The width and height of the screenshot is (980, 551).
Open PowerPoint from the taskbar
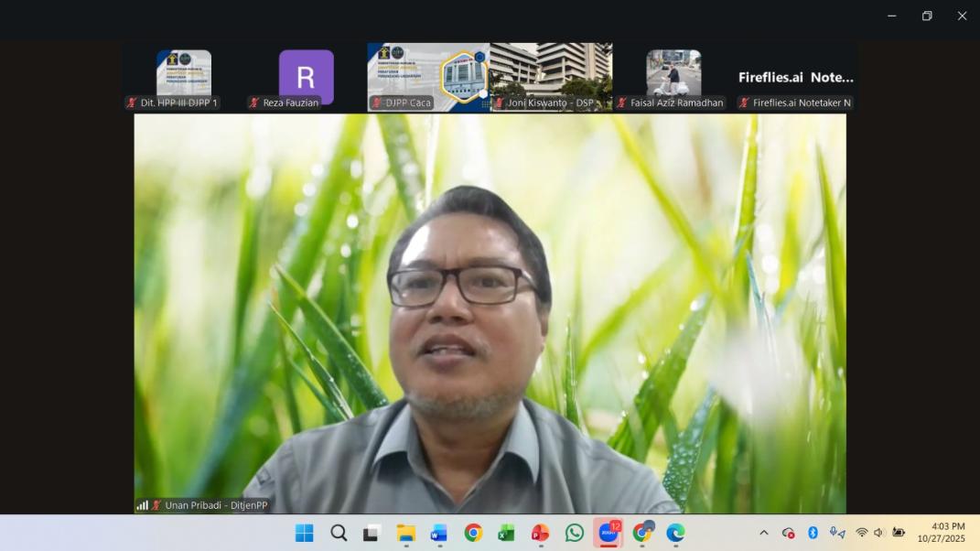540,533
